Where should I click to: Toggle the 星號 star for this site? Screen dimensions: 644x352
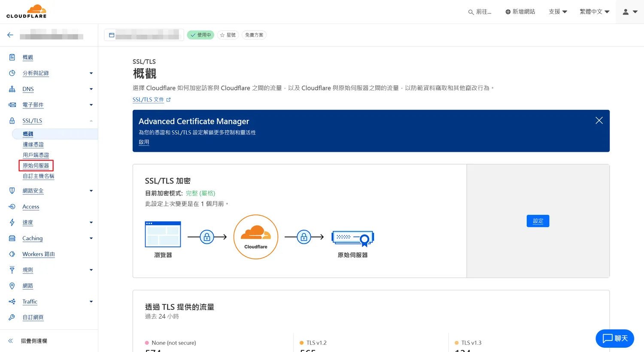tap(228, 35)
